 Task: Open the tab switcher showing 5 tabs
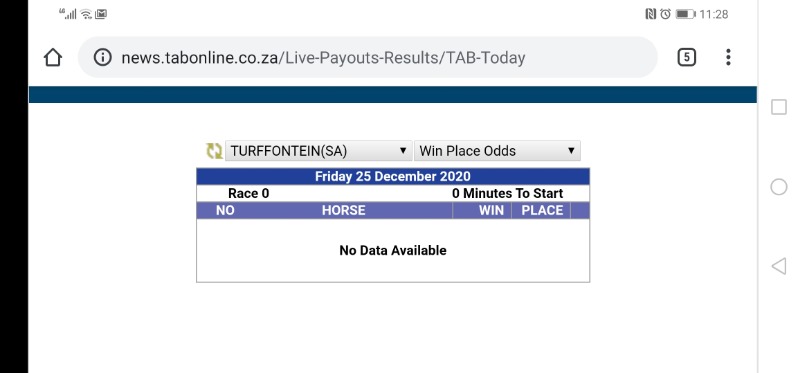[x=686, y=57]
